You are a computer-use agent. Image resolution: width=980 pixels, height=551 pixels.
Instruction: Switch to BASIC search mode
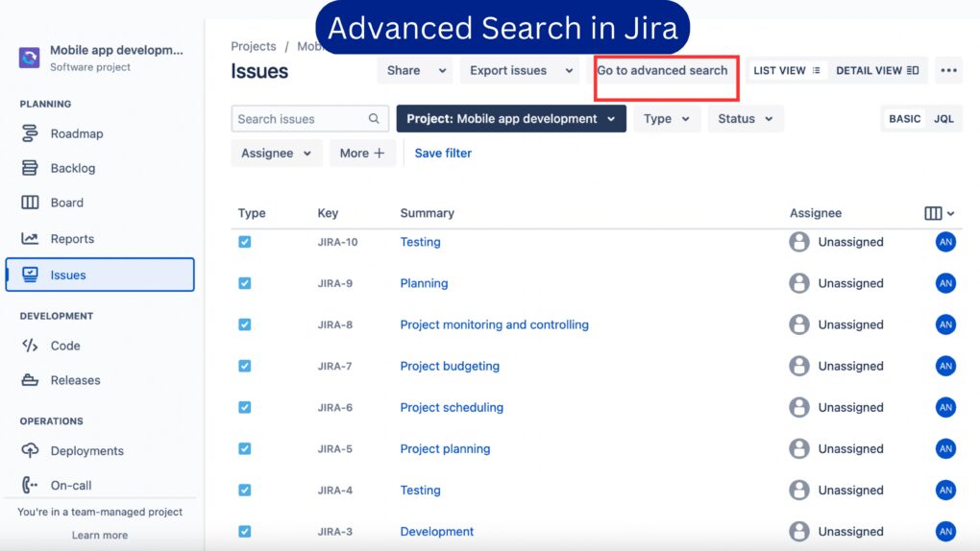(904, 119)
